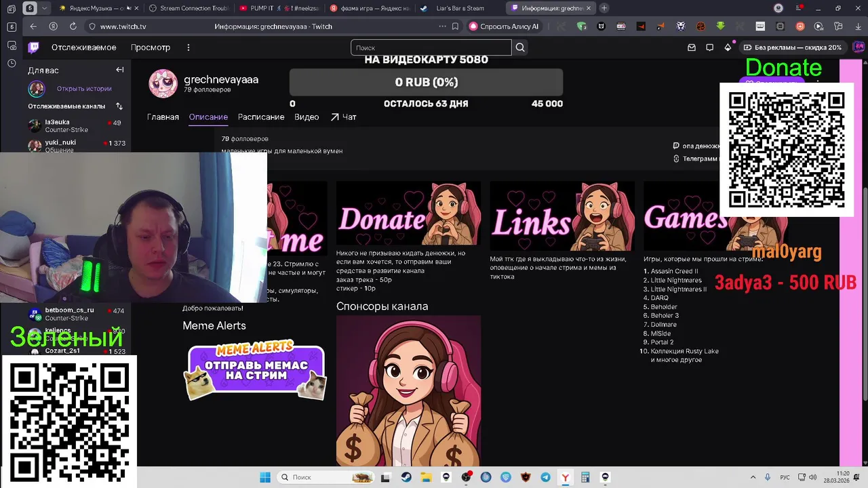
Task: Click the Bits diamond icon
Action: click(x=728, y=47)
